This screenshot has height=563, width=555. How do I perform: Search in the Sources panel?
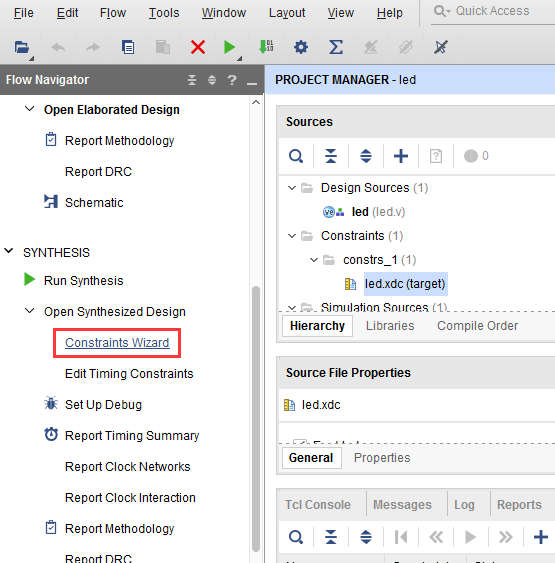(x=296, y=156)
